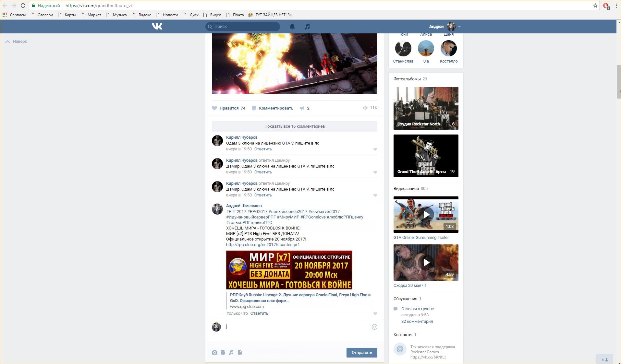Click the search field Поиск
This screenshot has height=364, width=621.
[243, 27]
